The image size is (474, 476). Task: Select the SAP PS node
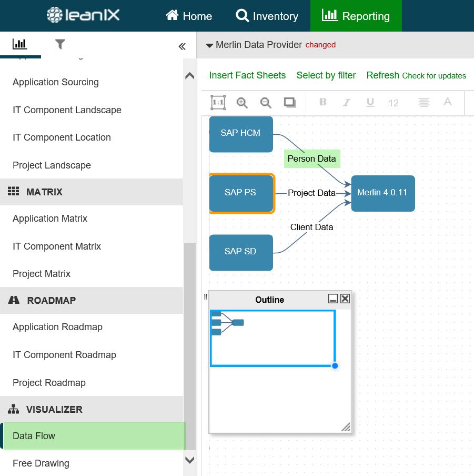(x=241, y=193)
